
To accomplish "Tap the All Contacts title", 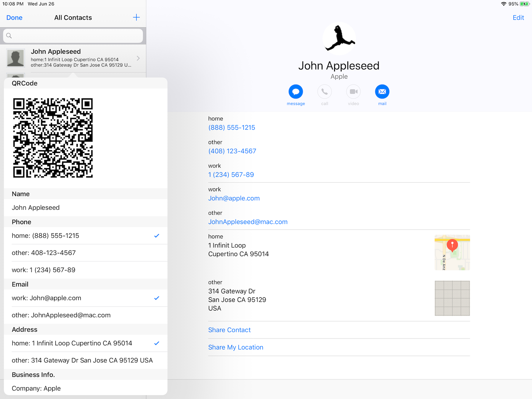I will point(73,18).
